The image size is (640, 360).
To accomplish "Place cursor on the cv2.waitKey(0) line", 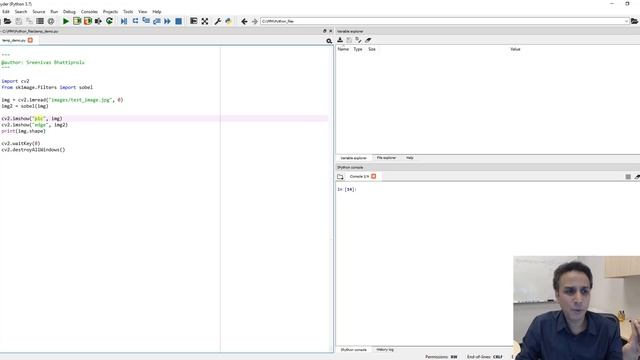I will click(x=21, y=144).
